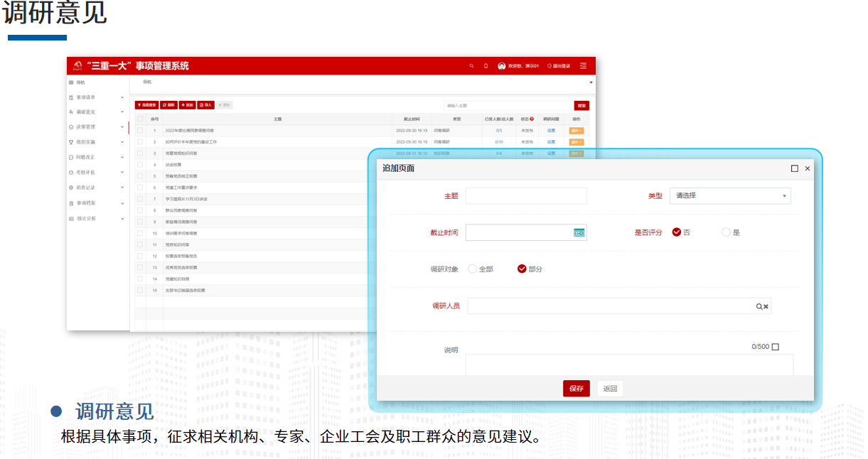Expand the 纠错改正 chevron
Viewport: 868px width, 459px height.
(122, 157)
